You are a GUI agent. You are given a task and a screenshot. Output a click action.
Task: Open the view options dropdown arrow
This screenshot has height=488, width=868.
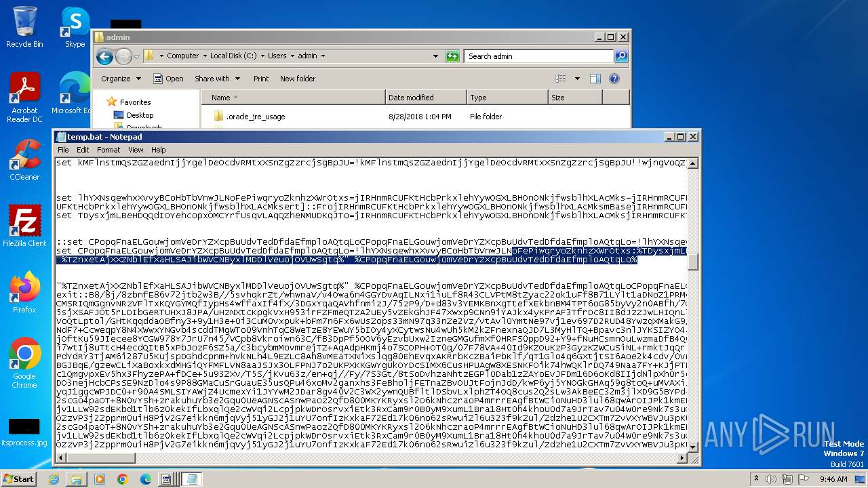(x=577, y=79)
